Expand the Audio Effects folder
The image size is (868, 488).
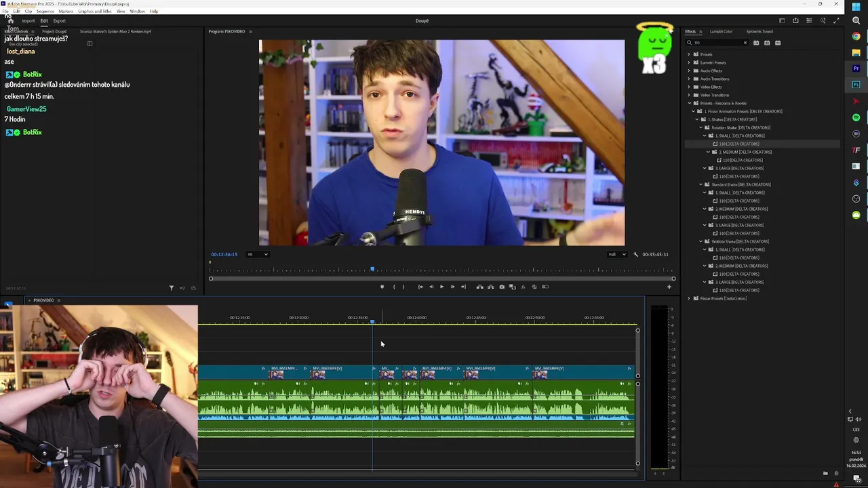[x=689, y=70]
